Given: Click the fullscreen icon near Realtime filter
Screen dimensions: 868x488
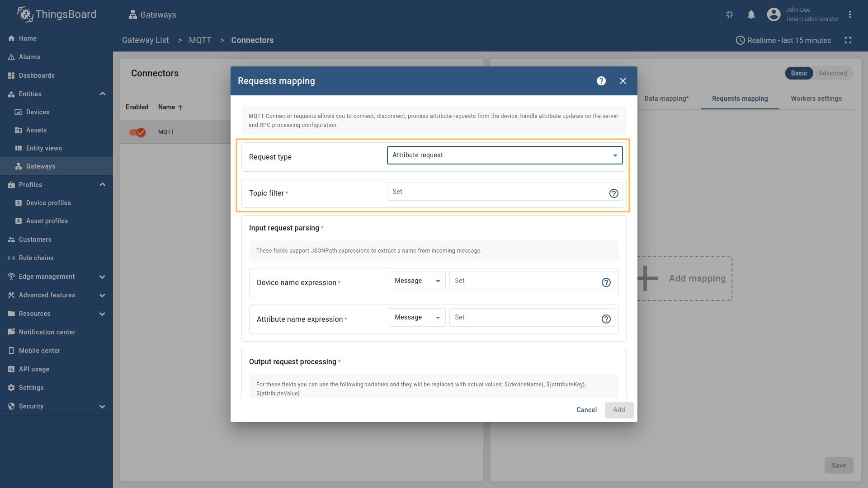Looking at the screenshot, I should coord(849,40).
